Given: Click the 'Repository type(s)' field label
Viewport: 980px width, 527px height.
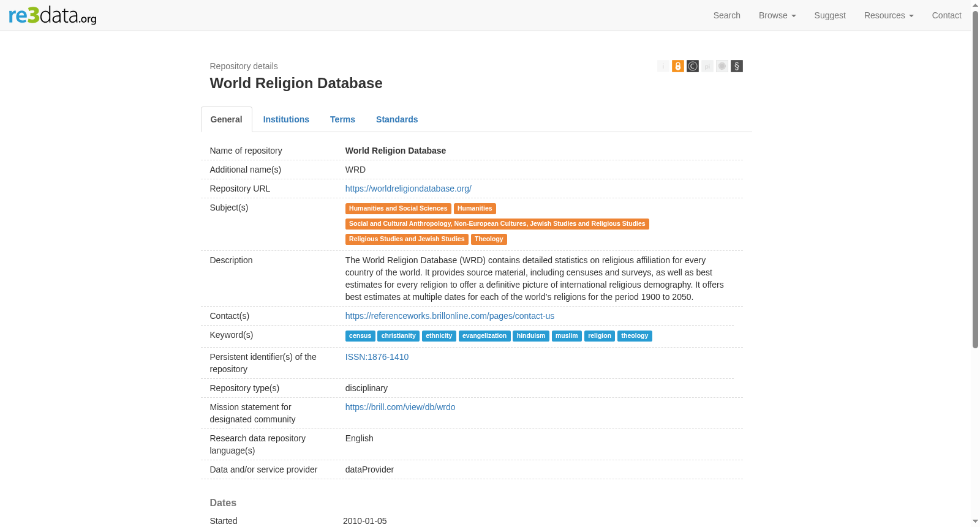Looking at the screenshot, I should coord(244,388).
